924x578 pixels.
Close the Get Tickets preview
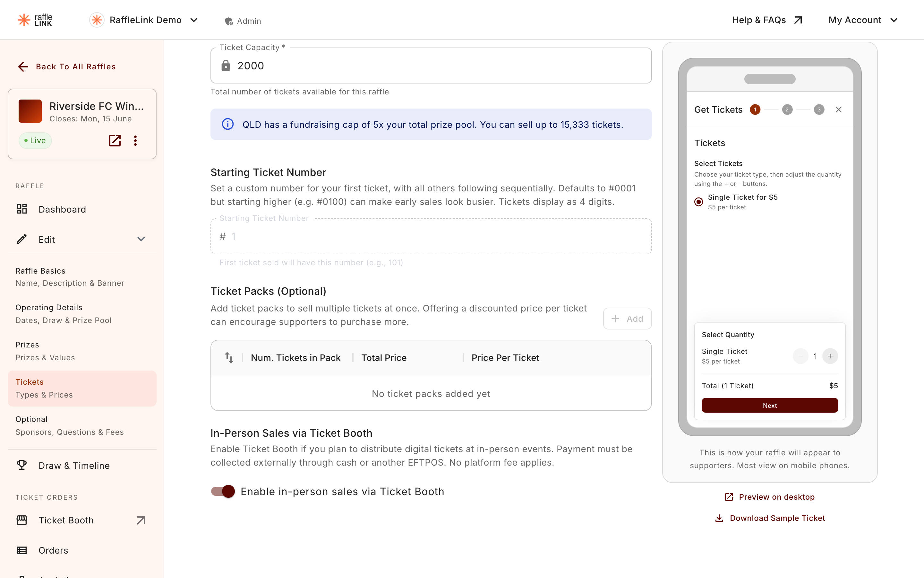[838, 110]
